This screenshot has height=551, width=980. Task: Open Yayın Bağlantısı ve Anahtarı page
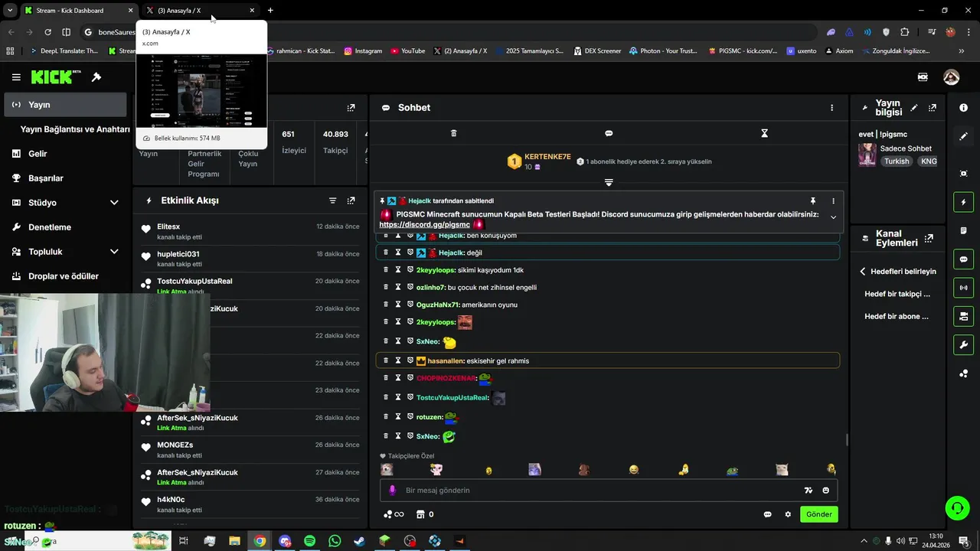click(75, 129)
